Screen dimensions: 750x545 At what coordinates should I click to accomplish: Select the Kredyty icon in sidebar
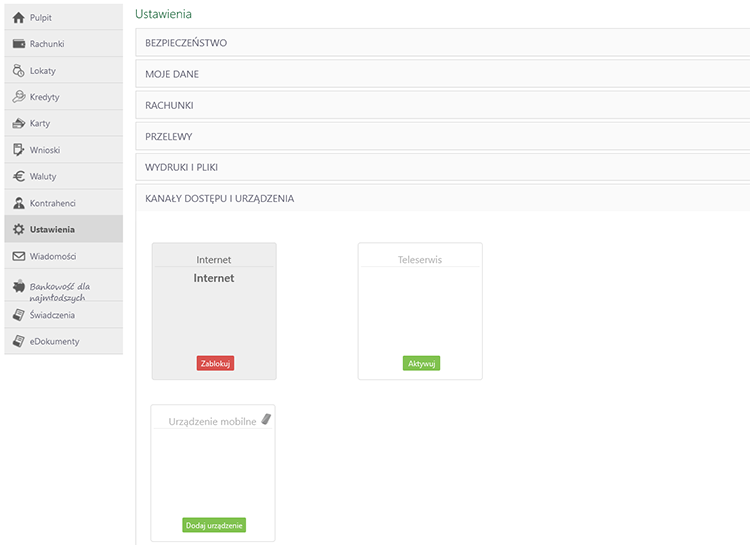[x=18, y=97]
